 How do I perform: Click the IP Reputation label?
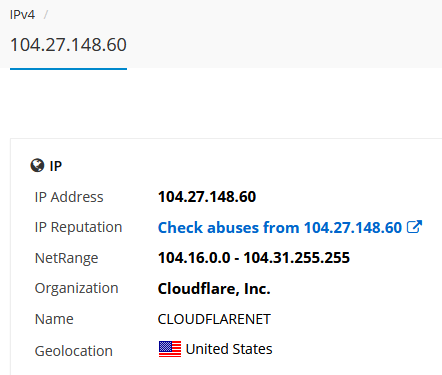point(78,227)
